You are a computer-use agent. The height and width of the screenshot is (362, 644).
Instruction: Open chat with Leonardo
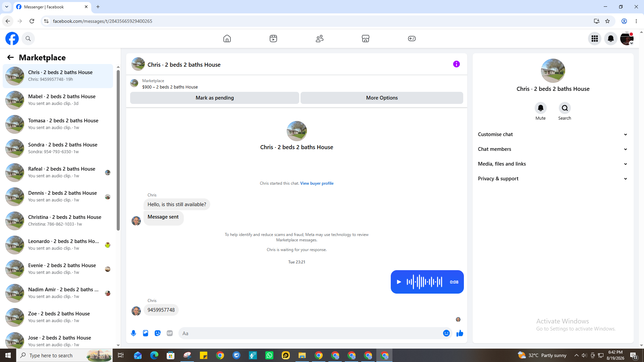[58, 245]
